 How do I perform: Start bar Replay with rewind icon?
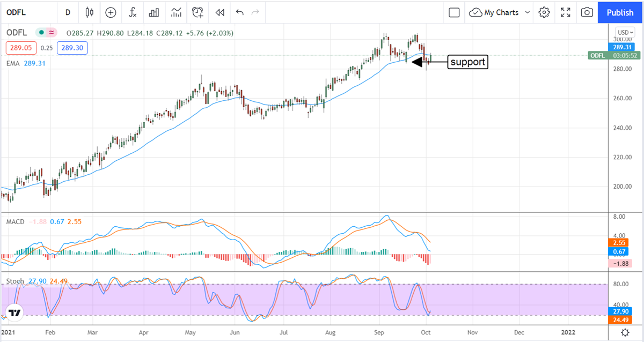coord(219,12)
